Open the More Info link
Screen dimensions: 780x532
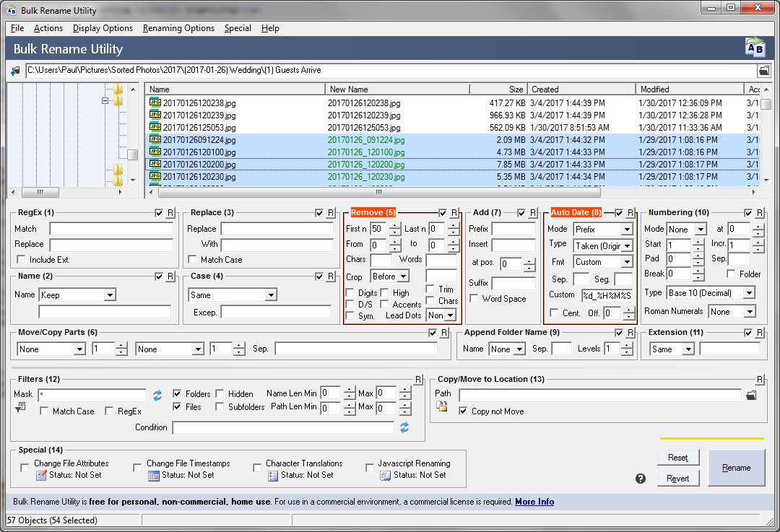click(534, 502)
